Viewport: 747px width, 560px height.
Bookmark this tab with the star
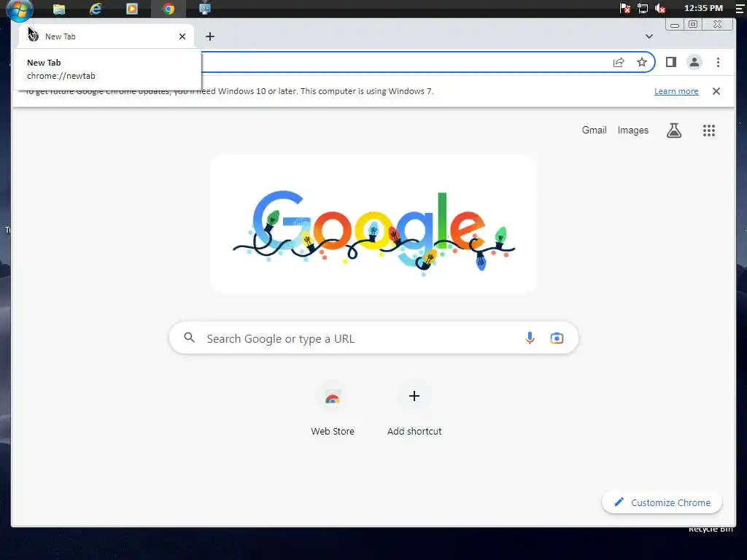(x=642, y=62)
